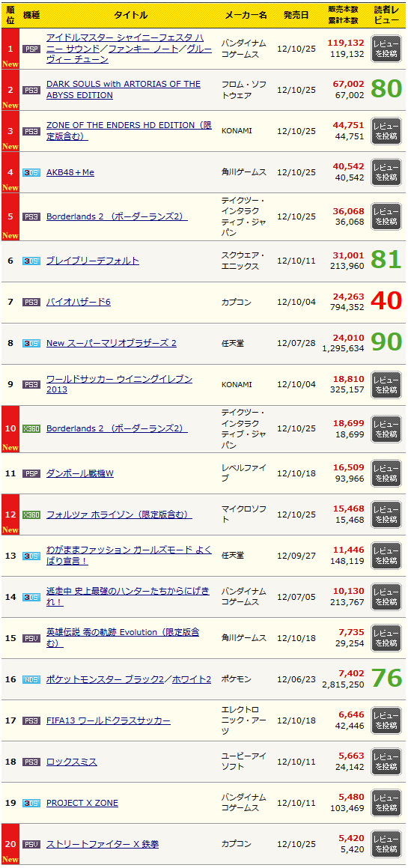
Task: Click the PS3 icon in the DARK SOULS row
Action: [31, 90]
